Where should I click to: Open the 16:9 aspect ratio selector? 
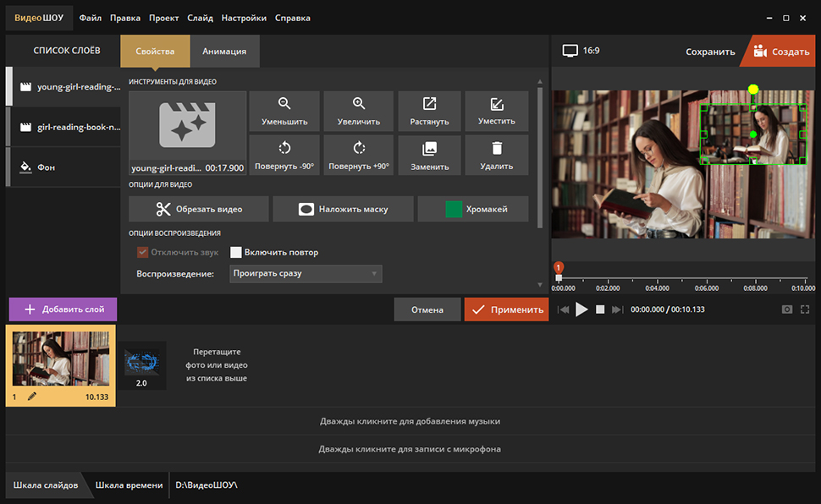click(x=581, y=51)
